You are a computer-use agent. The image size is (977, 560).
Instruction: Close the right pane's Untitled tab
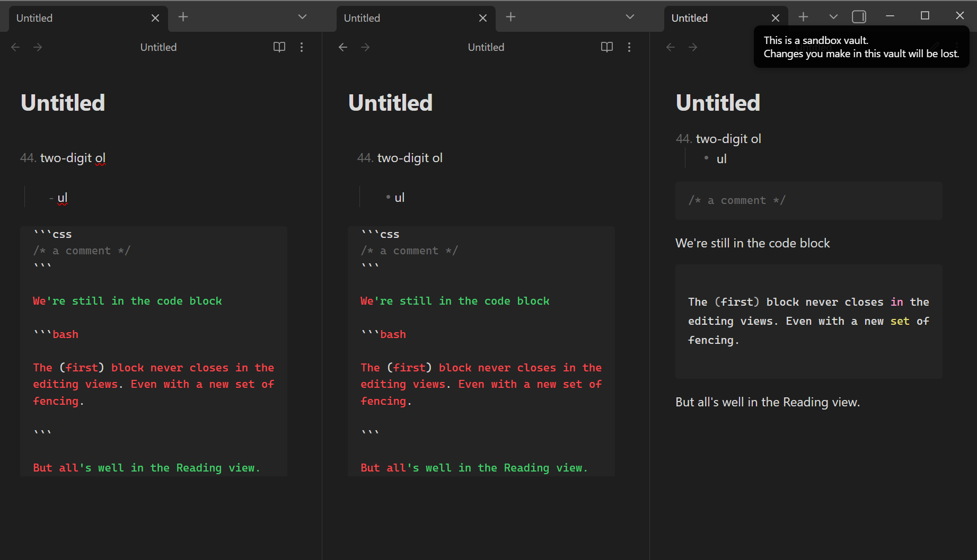[776, 18]
